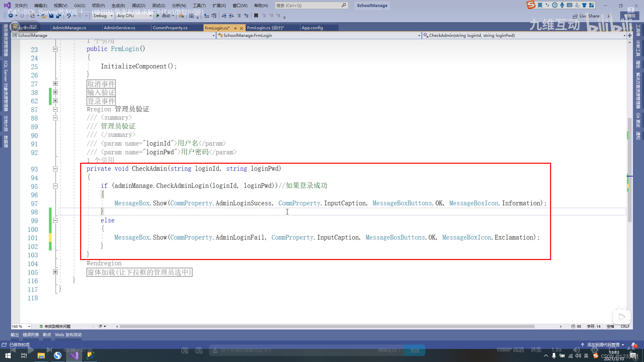Open the CheckAdmin member dropdown
The width and height of the screenshot is (644, 362).
tap(524, 35)
